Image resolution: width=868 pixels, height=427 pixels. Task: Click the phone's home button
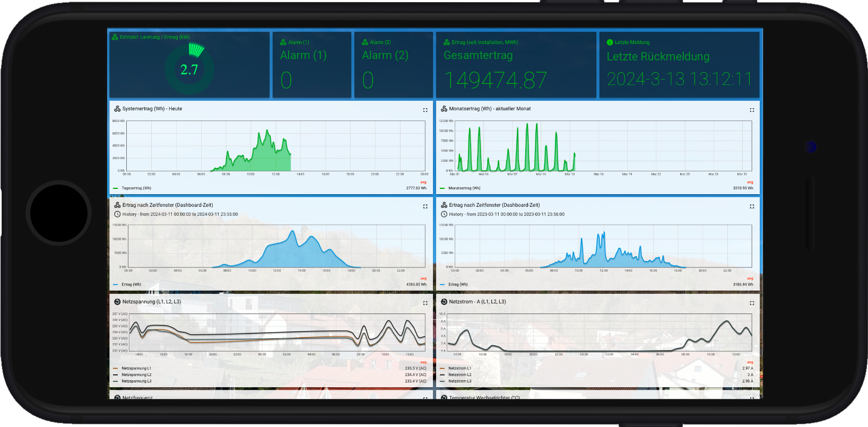(x=58, y=212)
